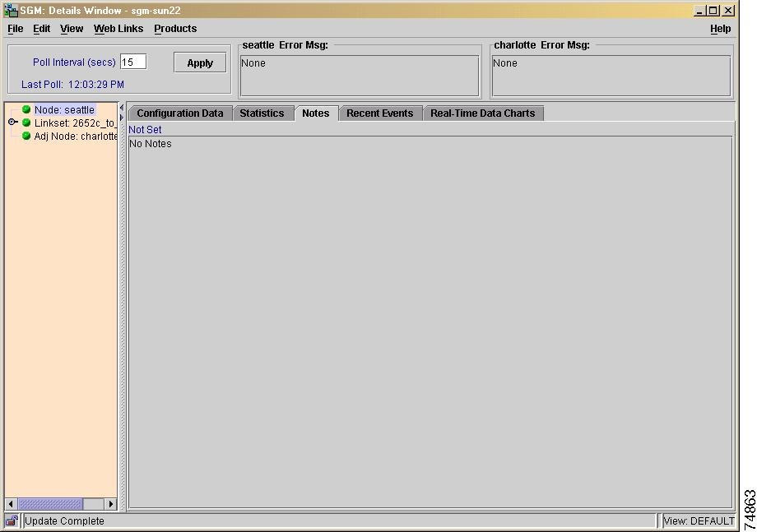Image resolution: width=757 pixels, height=532 pixels.
Task: Collapse left pane with the left divider arrow
Action: click(x=122, y=108)
